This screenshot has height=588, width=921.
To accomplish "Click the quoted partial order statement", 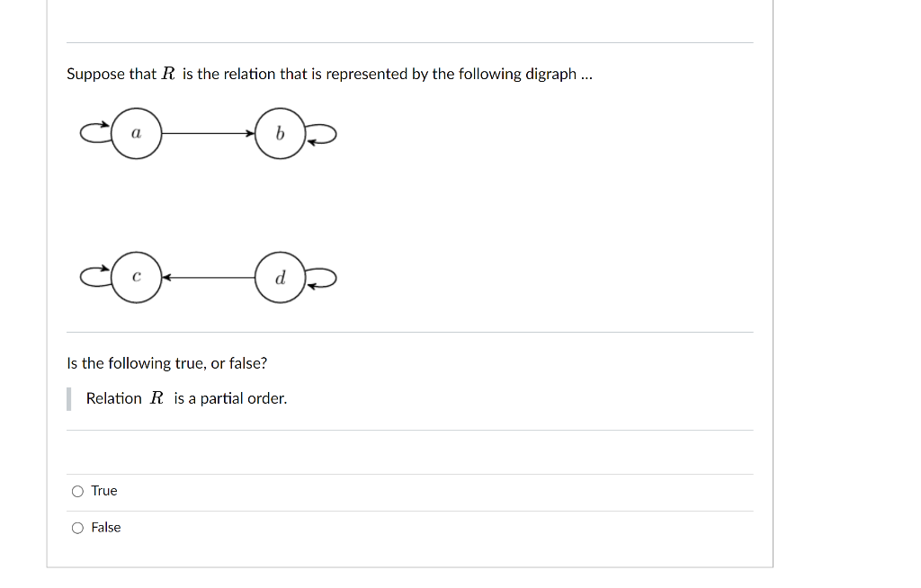I will coord(184,398).
